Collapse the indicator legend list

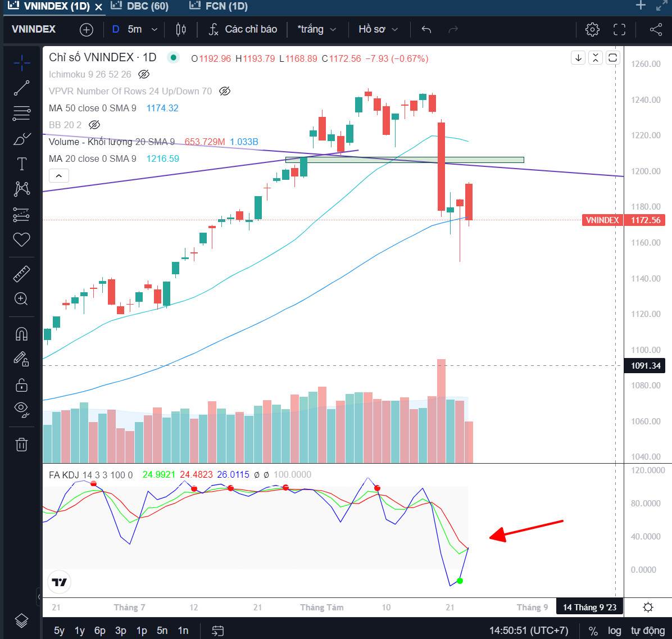click(x=58, y=176)
